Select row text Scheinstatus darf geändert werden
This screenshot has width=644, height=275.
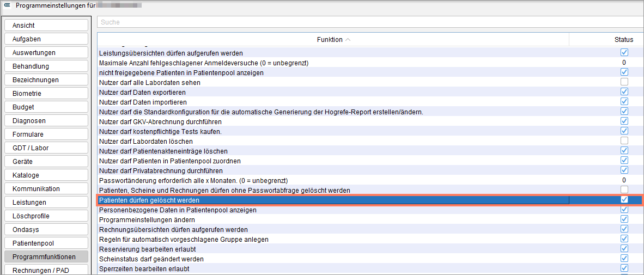pos(151,259)
